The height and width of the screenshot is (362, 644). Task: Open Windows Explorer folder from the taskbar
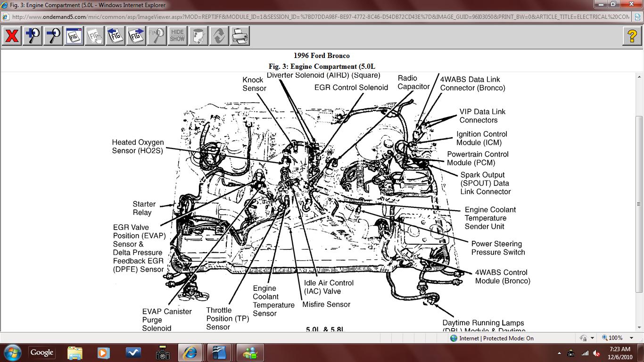74,353
